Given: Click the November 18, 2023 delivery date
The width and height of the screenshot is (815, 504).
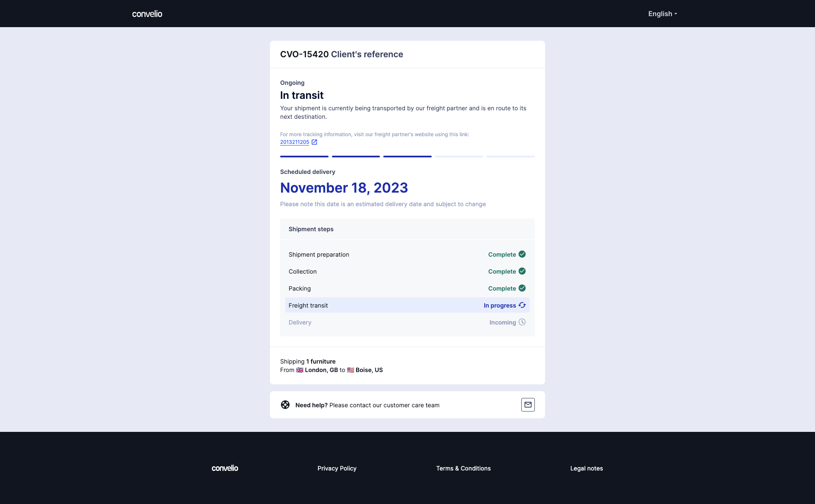Looking at the screenshot, I should pyautogui.click(x=344, y=188).
